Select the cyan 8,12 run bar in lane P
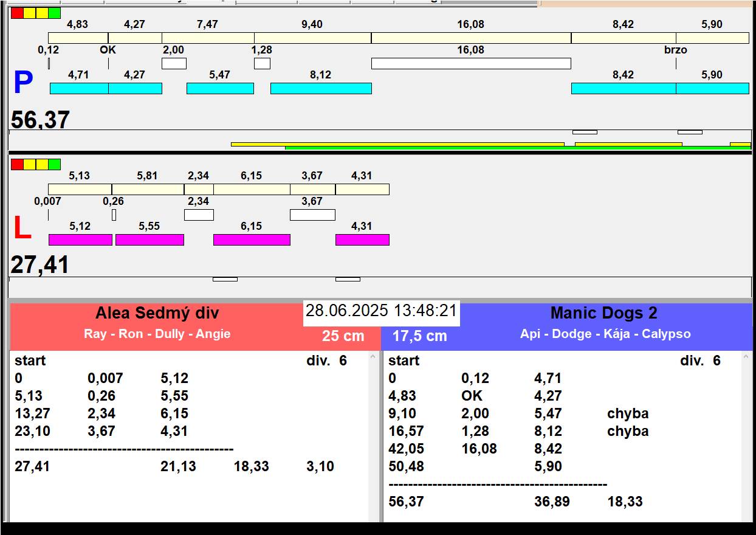 coord(321,89)
